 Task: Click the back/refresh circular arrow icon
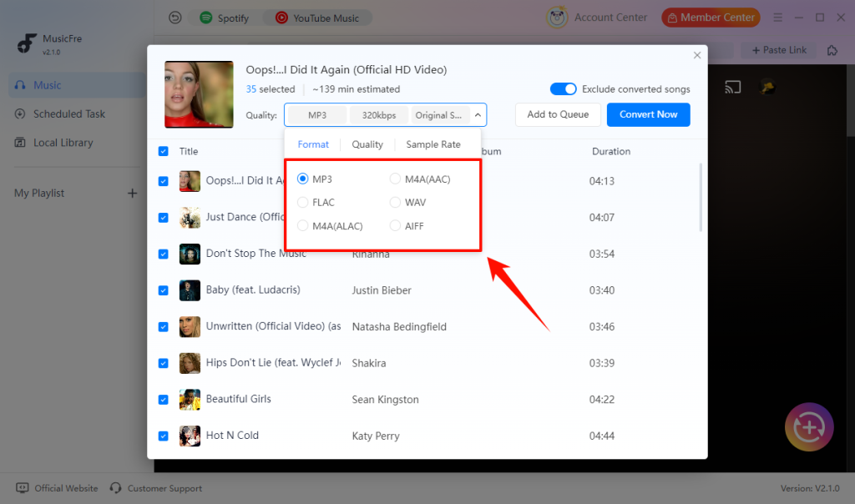(175, 18)
